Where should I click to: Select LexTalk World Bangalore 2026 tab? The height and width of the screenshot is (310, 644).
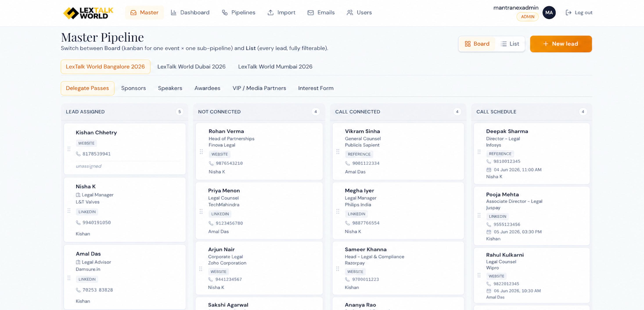pyautogui.click(x=105, y=67)
